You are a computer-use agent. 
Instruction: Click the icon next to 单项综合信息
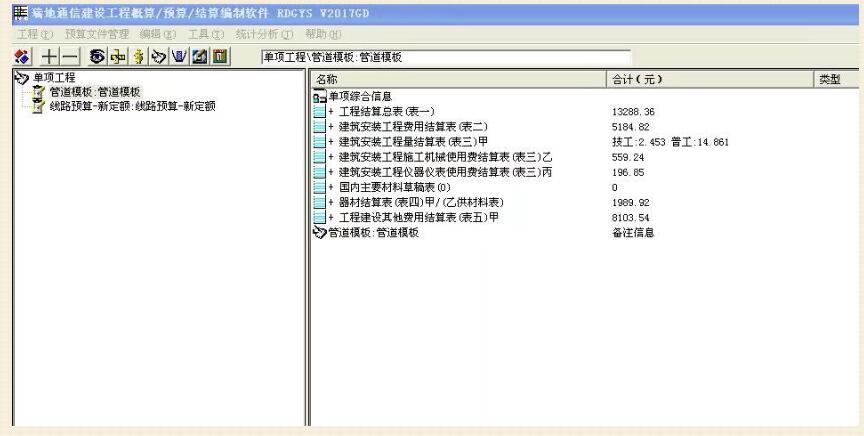pos(319,97)
